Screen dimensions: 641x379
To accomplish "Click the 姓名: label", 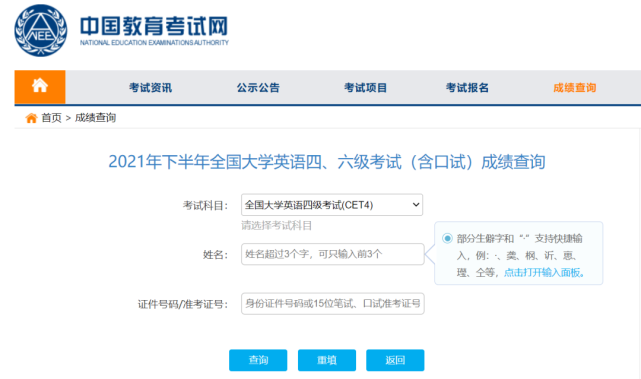I will tap(215, 255).
